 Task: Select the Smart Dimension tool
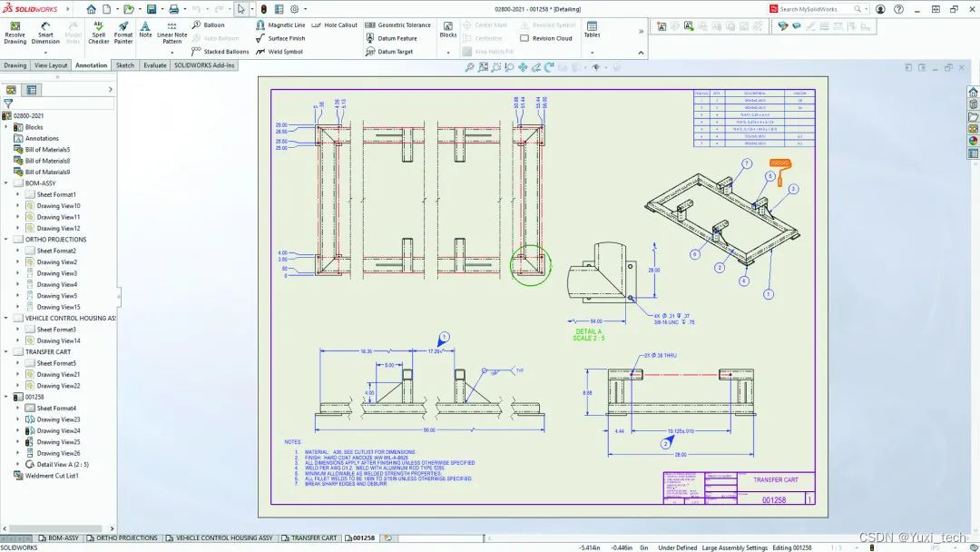pos(44,32)
